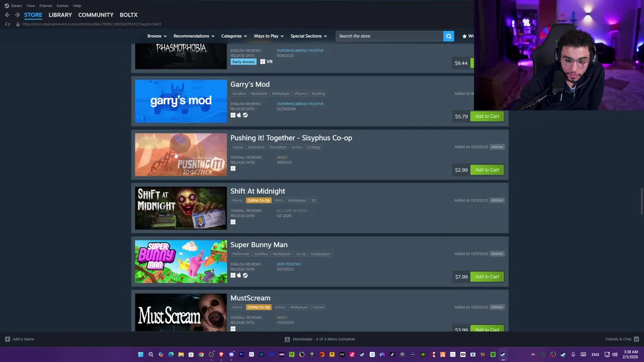Viewport: 644px width, 362px height.
Task: Click the page scrollbar thumb
Action: (x=641, y=202)
